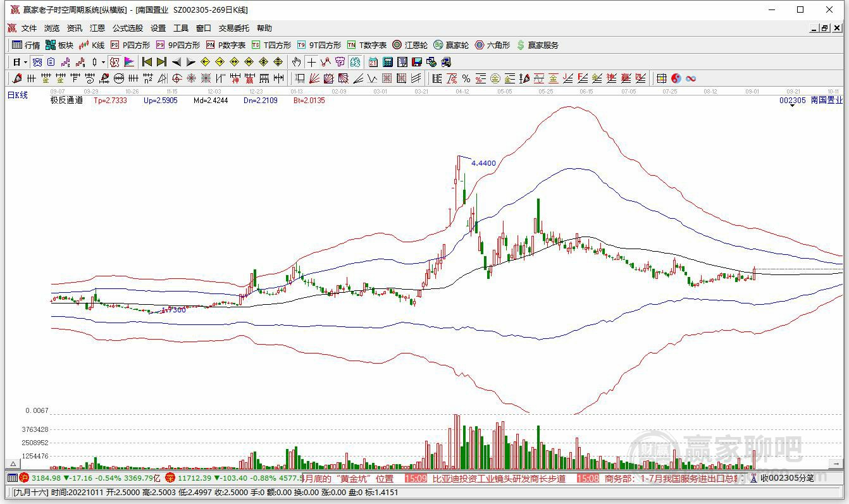This screenshot has height=504, width=849.
Task: Open the 9T四方形 tool
Action: [x=319, y=45]
